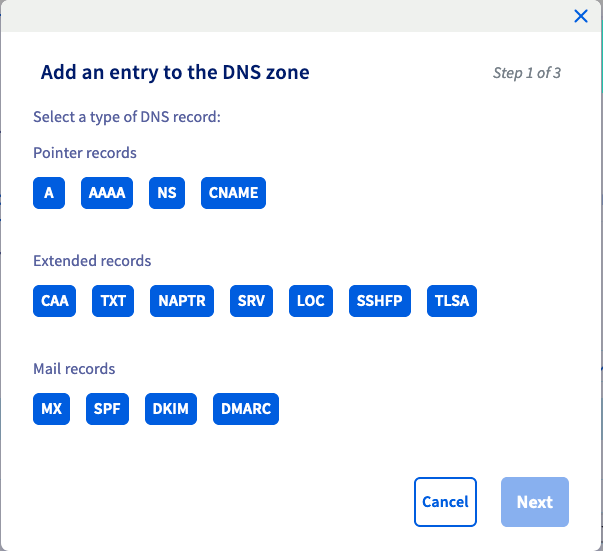Select the A record type

(49, 193)
